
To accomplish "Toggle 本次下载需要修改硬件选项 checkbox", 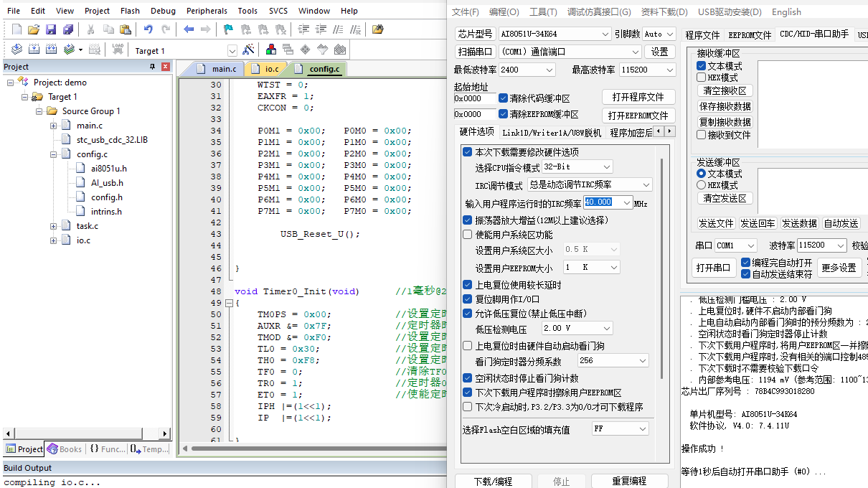I will (468, 152).
